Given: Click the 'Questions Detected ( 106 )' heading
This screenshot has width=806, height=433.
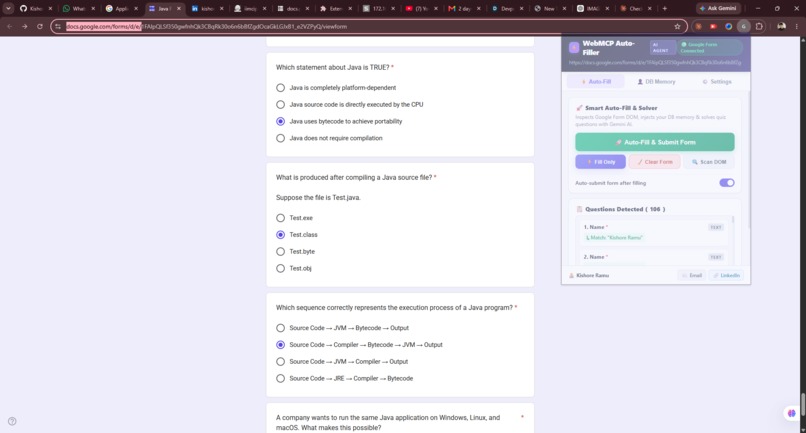Looking at the screenshot, I should (x=625, y=209).
